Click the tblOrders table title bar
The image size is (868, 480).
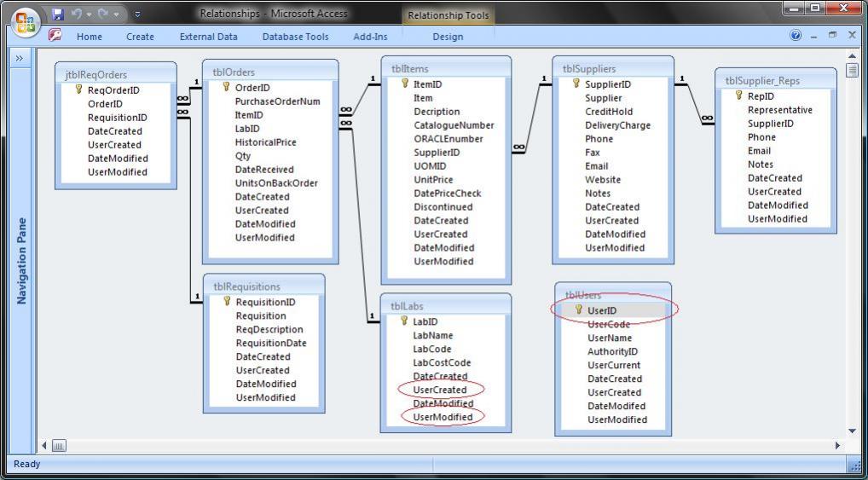[x=270, y=72]
